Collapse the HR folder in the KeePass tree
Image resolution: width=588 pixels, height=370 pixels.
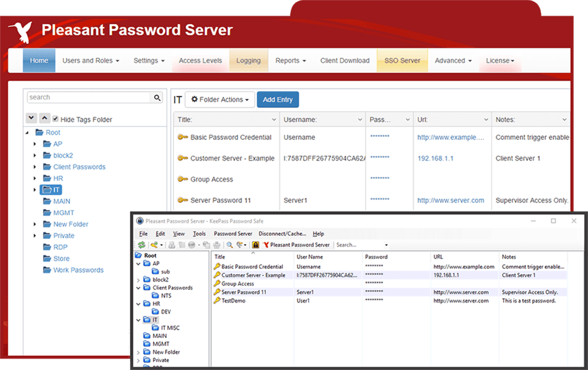click(138, 304)
